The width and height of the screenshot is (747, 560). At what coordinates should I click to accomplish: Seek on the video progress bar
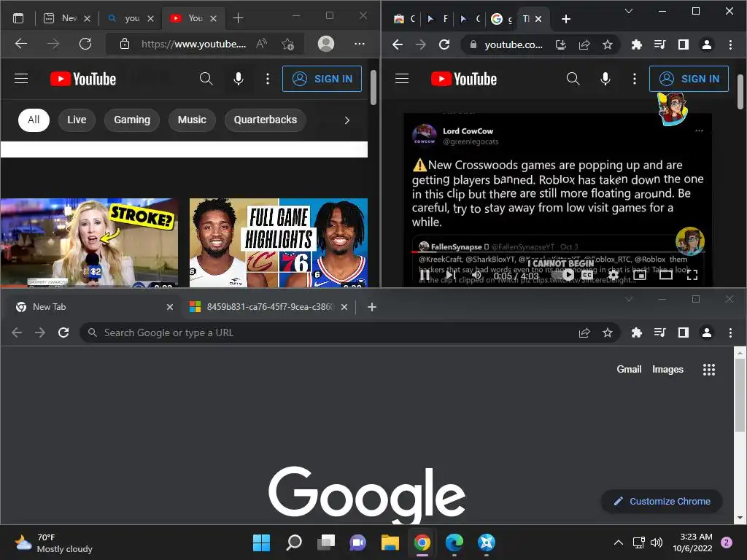coord(558,252)
